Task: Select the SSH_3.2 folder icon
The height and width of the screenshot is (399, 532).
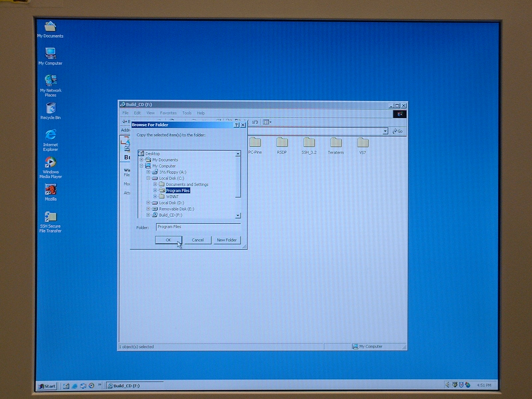Action: click(309, 143)
